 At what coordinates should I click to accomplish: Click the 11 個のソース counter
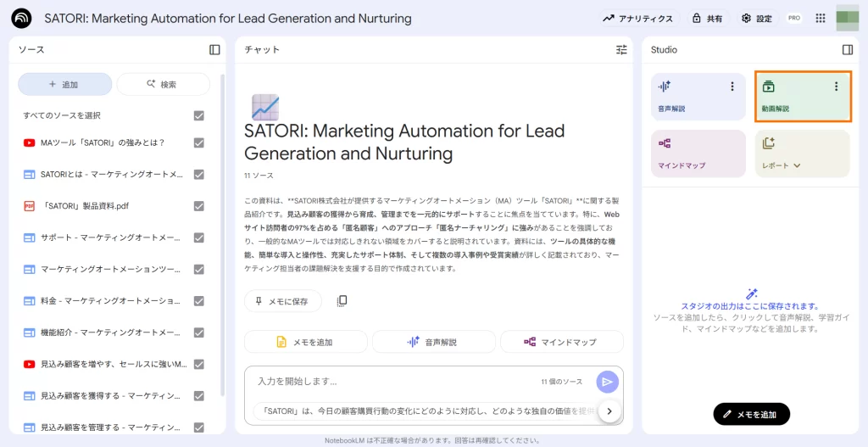pos(561,383)
